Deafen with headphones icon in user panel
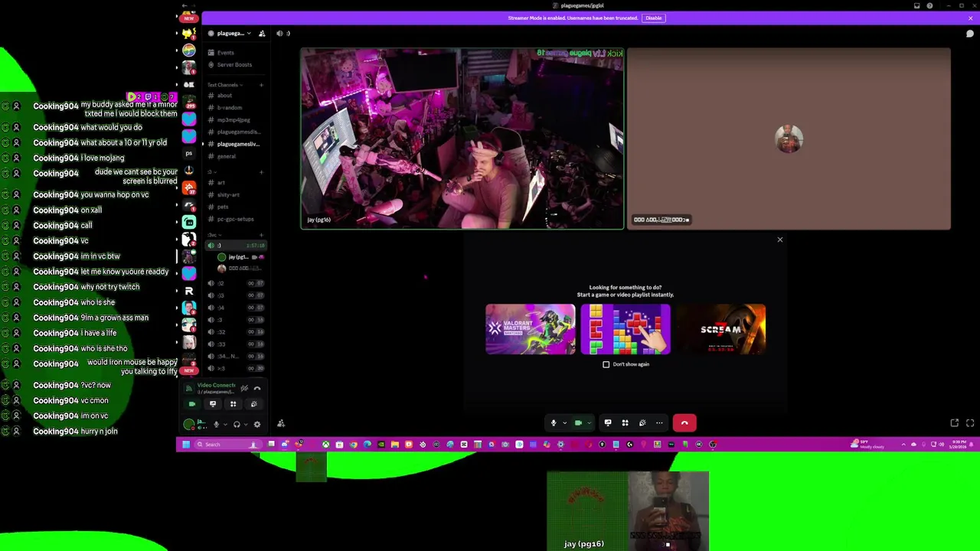The width and height of the screenshot is (980, 551). click(x=237, y=424)
